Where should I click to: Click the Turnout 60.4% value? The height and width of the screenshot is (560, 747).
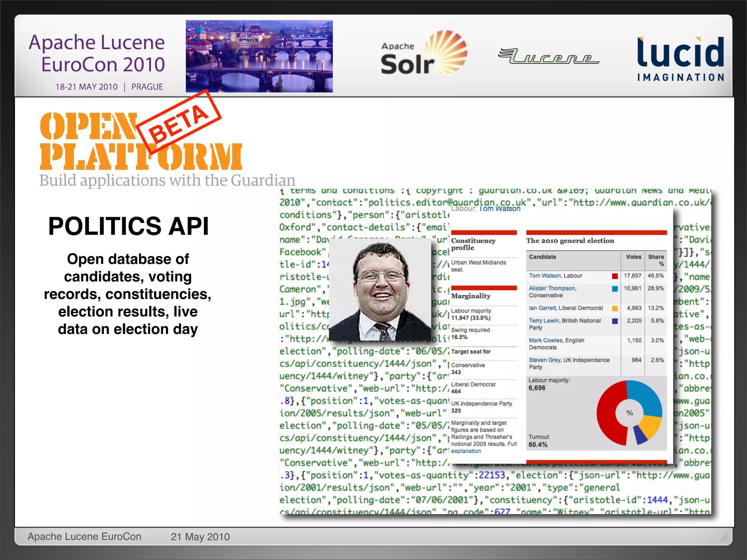coord(538,445)
